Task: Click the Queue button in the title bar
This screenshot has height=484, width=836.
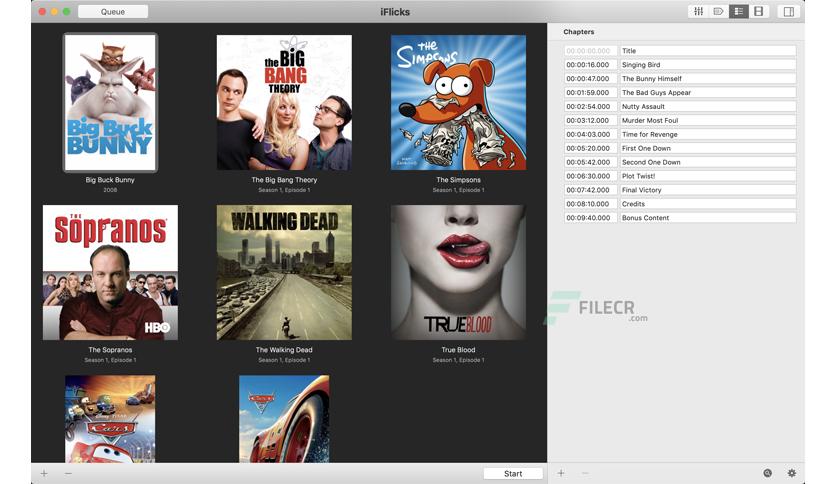Action: [113, 12]
